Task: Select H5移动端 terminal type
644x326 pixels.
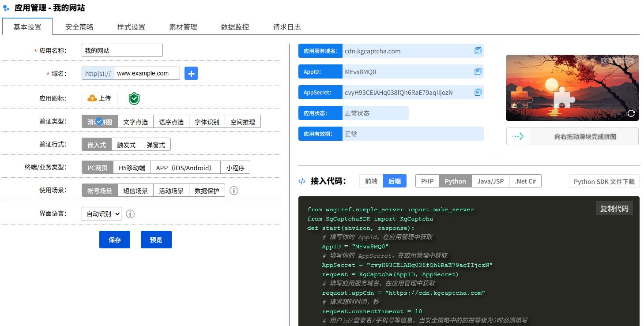Action: pos(132,168)
